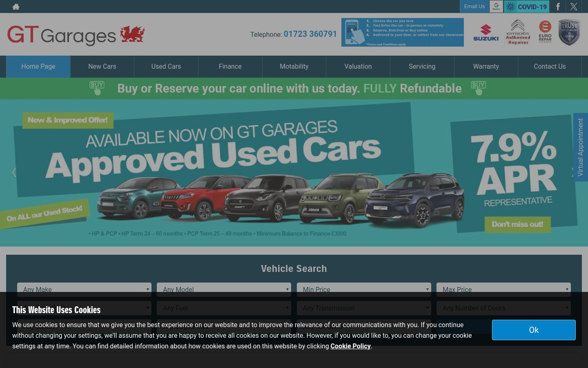Open the Google Reviews icon
588x368 pixels.
click(496, 7)
